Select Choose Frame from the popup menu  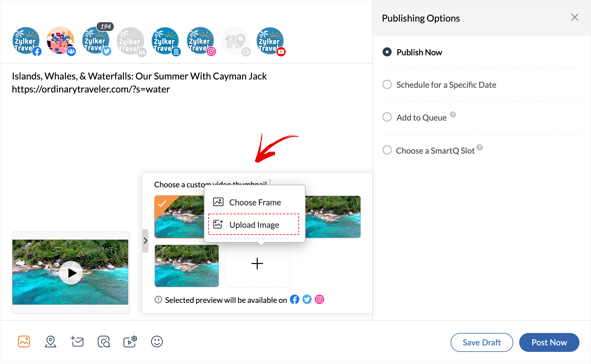[255, 202]
